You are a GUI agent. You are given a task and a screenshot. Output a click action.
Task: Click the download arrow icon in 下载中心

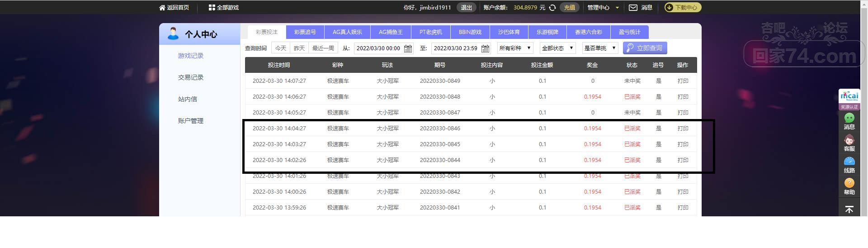coord(670,8)
